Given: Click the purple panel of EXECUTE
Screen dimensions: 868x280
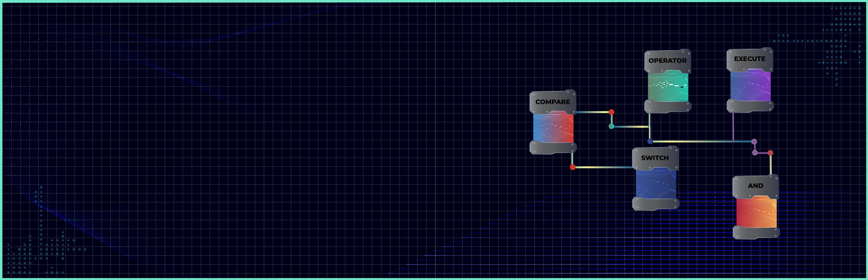Looking at the screenshot, I should (750, 86).
